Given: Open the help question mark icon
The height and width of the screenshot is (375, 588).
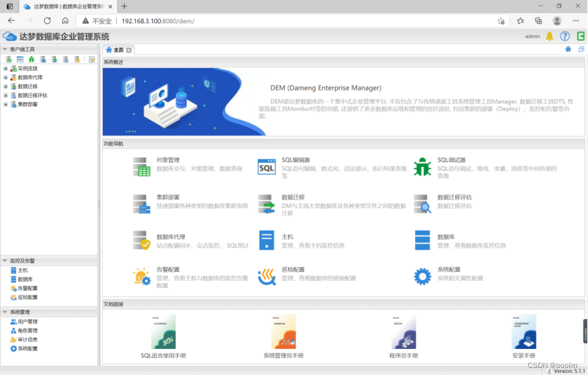Looking at the screenshot, I should (565, 36).
